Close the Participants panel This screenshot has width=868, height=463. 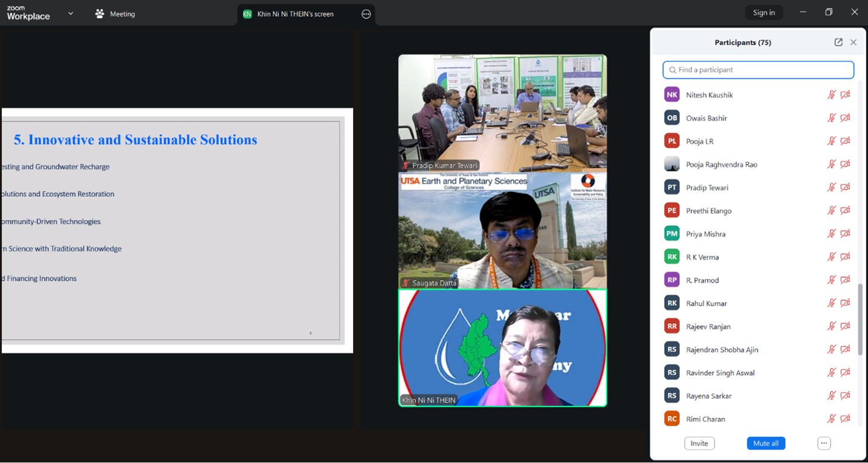click(x=853, y=43)
